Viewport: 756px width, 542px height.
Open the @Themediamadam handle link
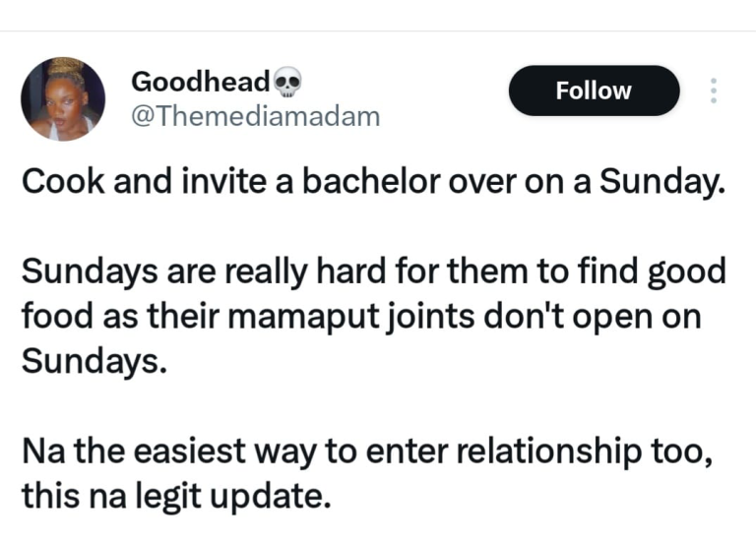[x=254, y=117]
